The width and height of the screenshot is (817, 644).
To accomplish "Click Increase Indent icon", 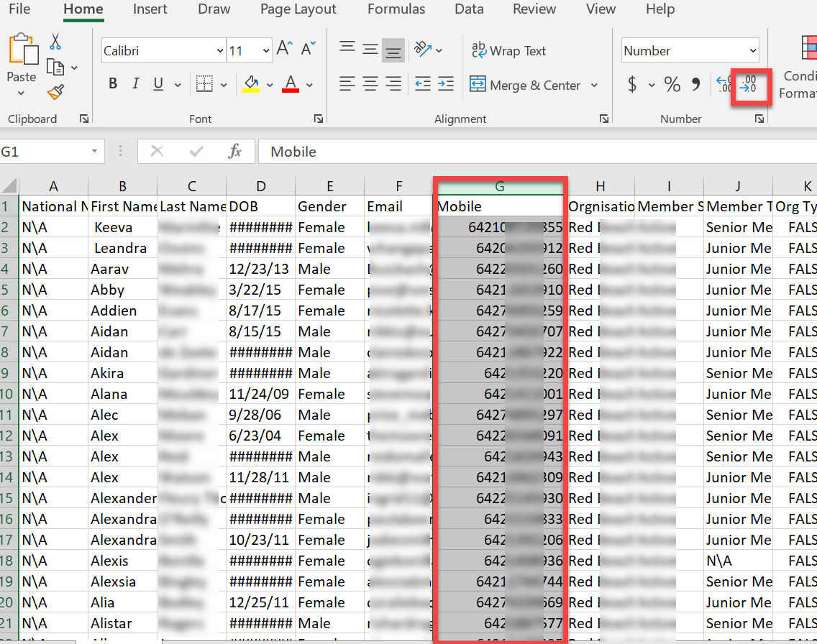I will click(x=446, y=85).
